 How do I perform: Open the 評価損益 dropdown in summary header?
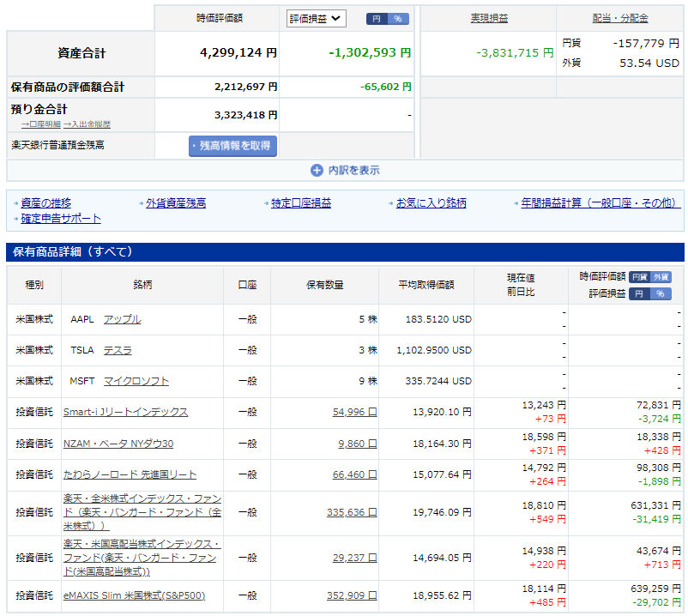pyautogui.click(x=315, y=18)
